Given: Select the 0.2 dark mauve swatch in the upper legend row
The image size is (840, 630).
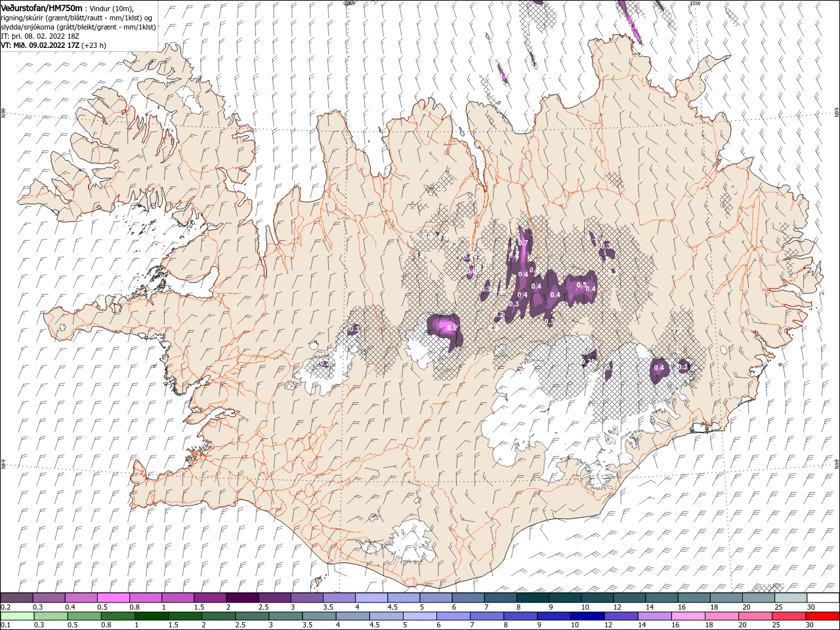Looking at the screenshot, I should (x=16, y=598).
